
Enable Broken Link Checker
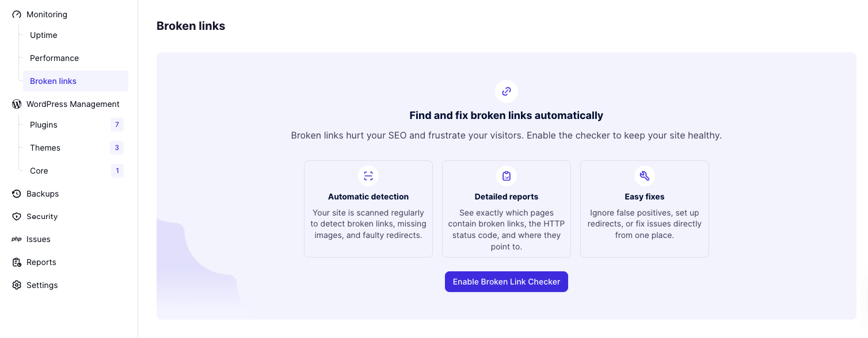pos(507,282)
